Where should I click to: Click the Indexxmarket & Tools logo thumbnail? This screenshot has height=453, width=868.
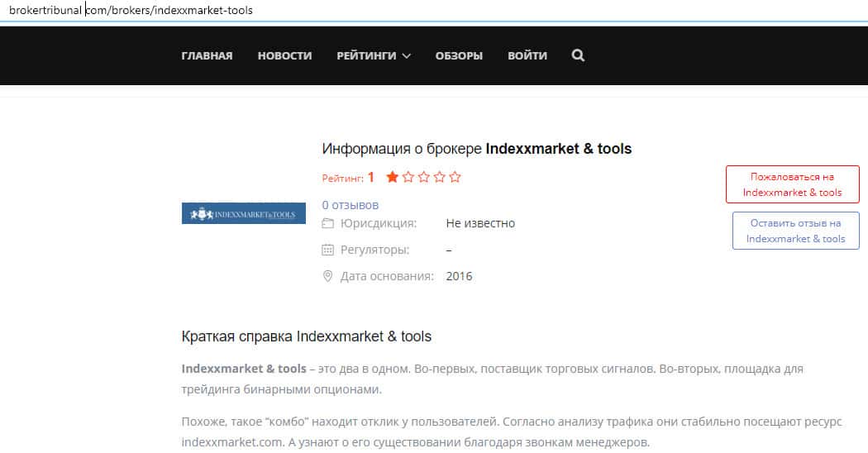244,214
